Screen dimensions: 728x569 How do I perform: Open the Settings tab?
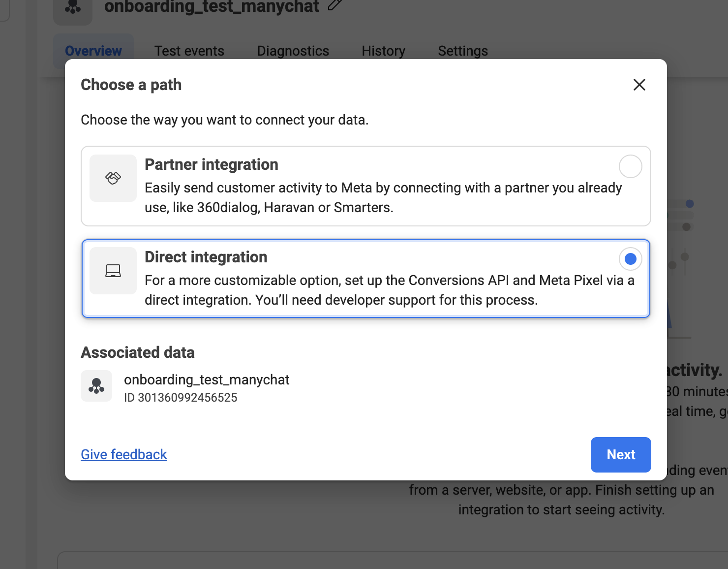463,51
